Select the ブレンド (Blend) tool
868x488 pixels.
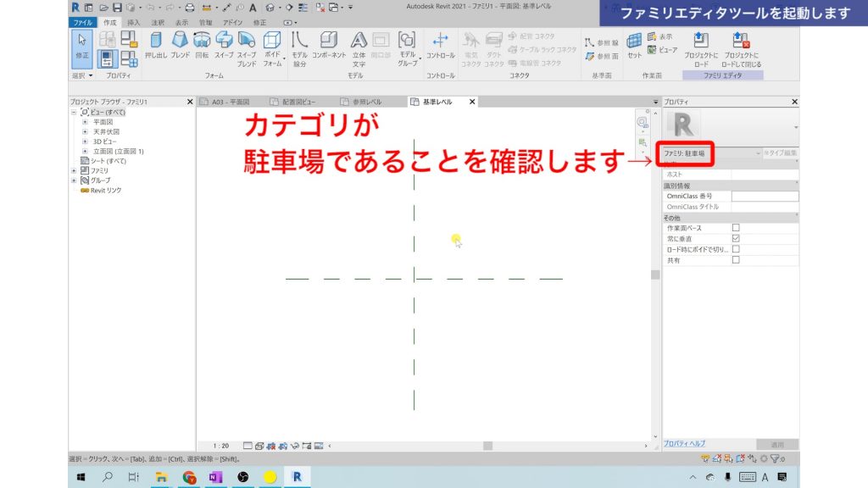[x=180, y=47]
